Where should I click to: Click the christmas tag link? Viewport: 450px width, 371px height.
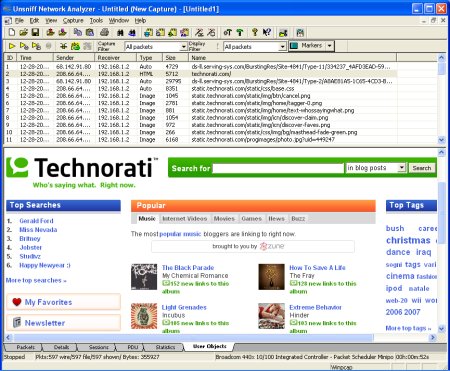point(408,240)
